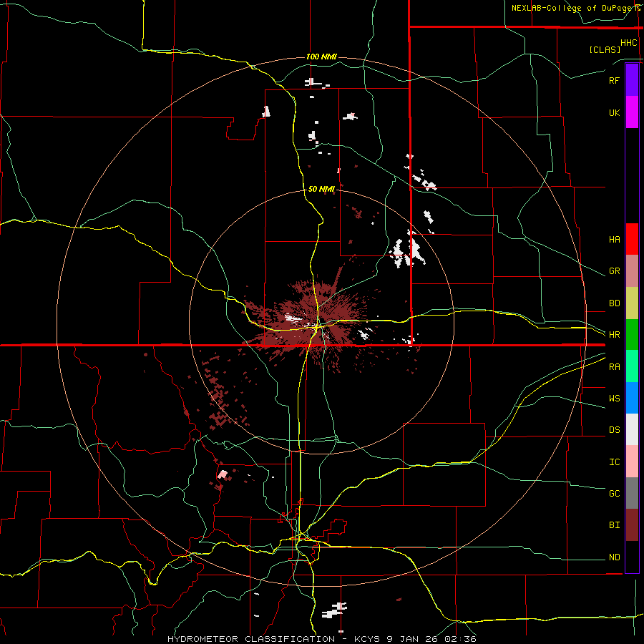The width and height of the screenshot is (644, 644).
Task: Click the RA legend label
Action: pyautogui.click(x=614, y=367)
